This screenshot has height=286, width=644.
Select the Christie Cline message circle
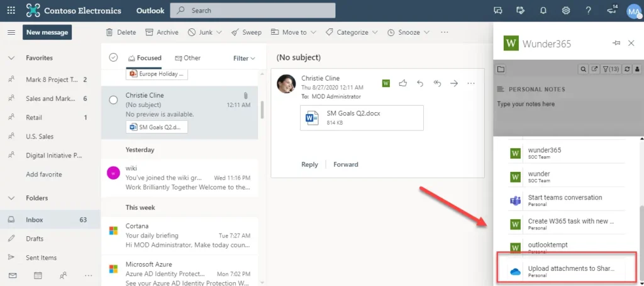tap(113, 100)
